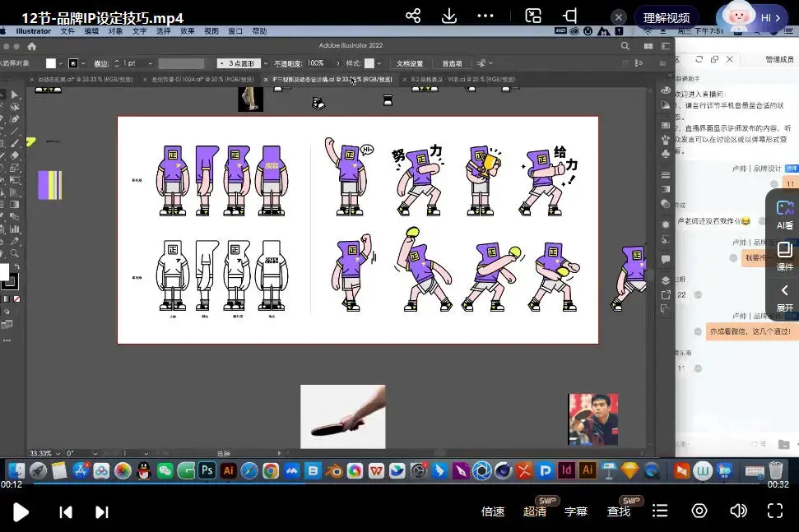This screenshot has height=532, width=799.
Task: Open the playlist icon in player bar
Action: 660,511
